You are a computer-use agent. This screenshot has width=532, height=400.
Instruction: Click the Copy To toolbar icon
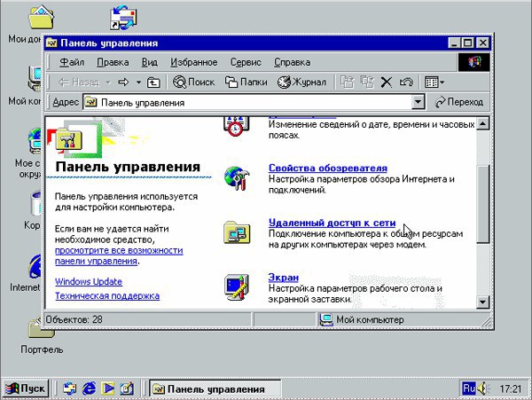(366, 82)
